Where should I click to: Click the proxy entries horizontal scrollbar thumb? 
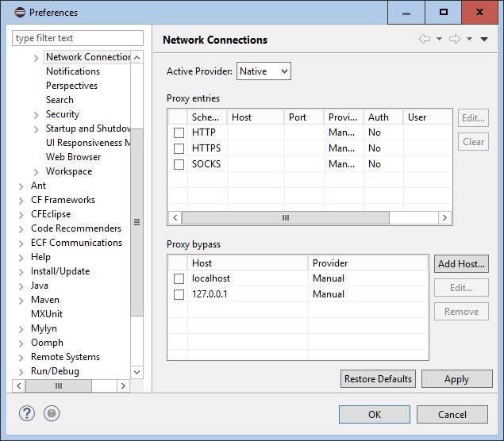(286, 218)
